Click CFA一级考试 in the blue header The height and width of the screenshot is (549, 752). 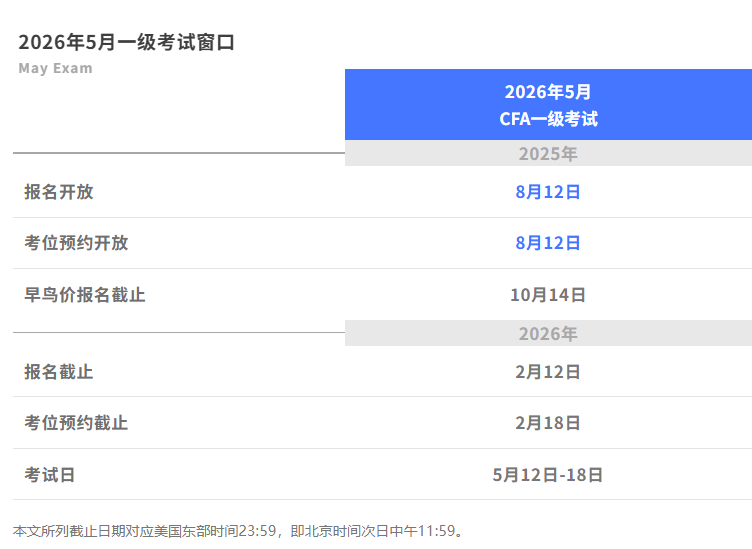coord(548,119)
